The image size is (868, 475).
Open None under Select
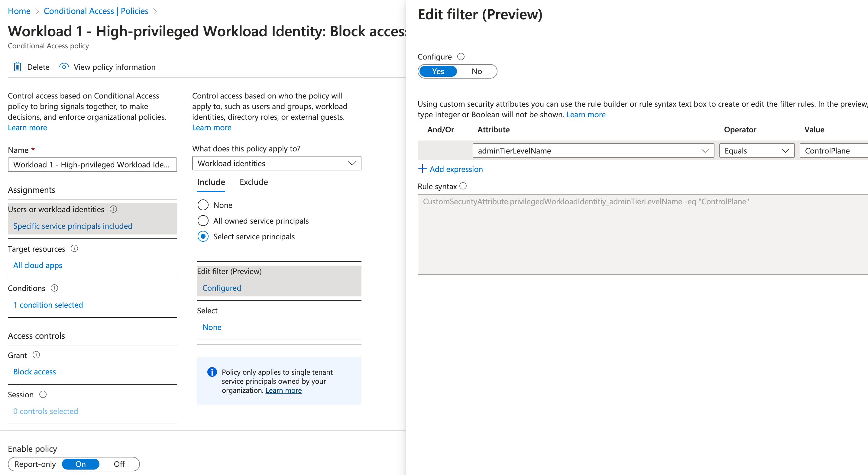[212, 327]
